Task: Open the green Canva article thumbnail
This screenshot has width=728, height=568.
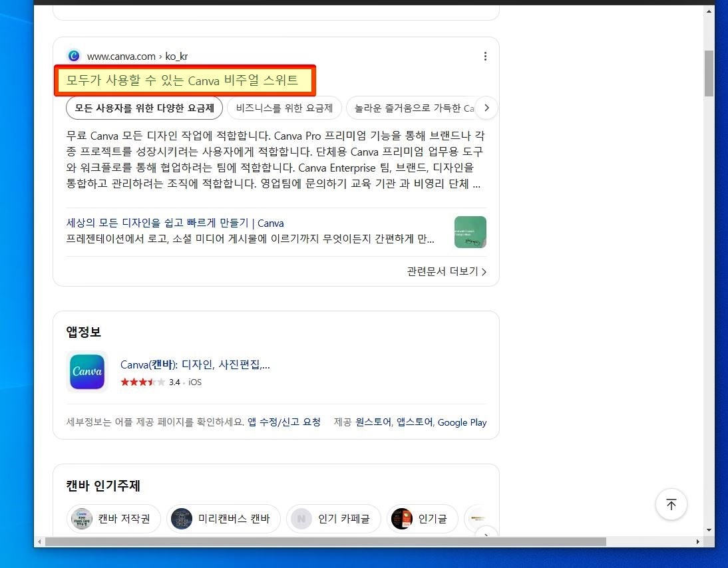Action: click(x=470, y=232)
